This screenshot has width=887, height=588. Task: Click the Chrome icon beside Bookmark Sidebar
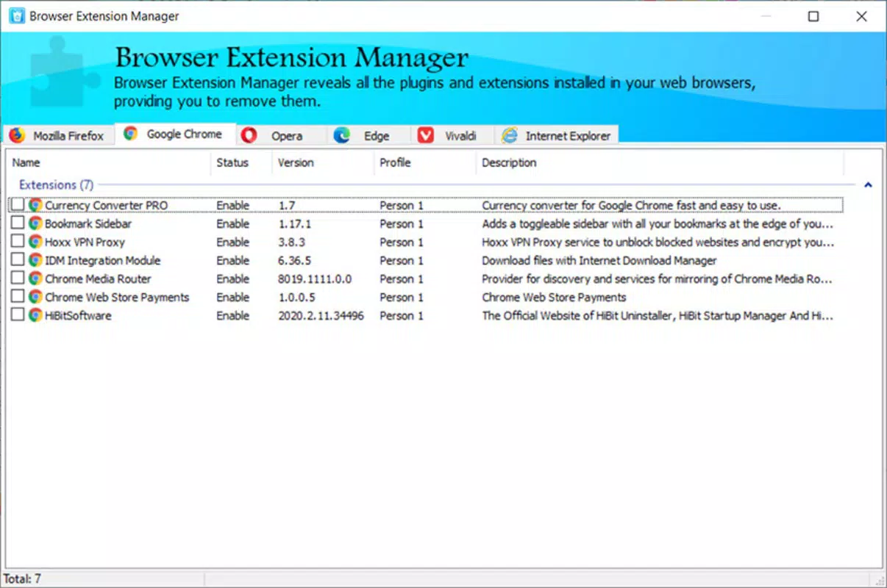[x=35, y=223]
